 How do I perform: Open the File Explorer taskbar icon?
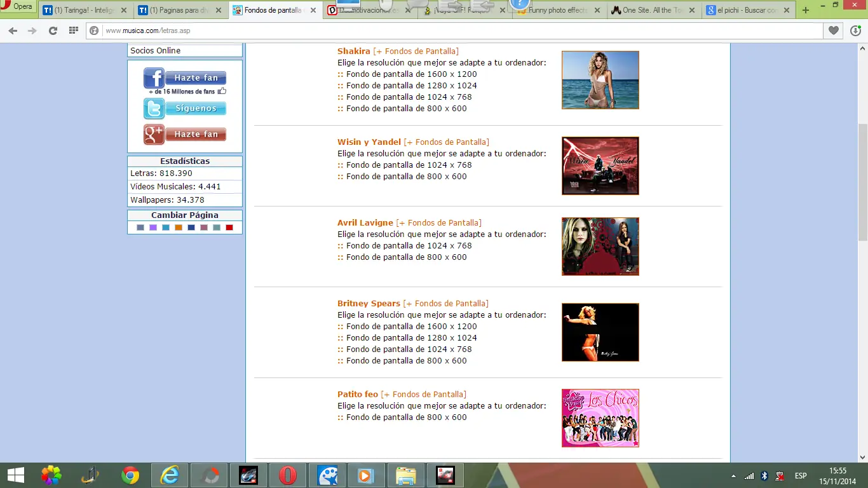(406, 475)
